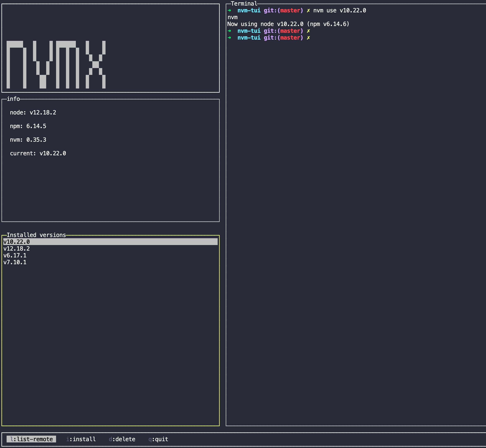Click the 'Now using node v10.22.0' output line
486x448 pixels.
[288, 24]
